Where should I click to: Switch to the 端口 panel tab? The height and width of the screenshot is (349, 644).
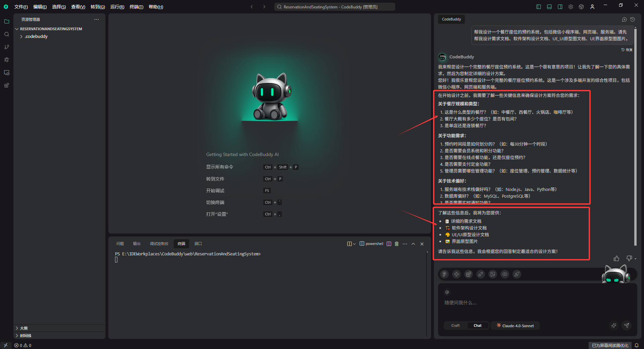click(198, 244)
